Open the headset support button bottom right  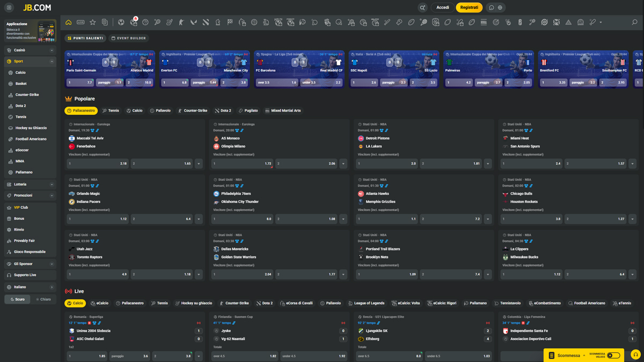(x=635, y=355)
